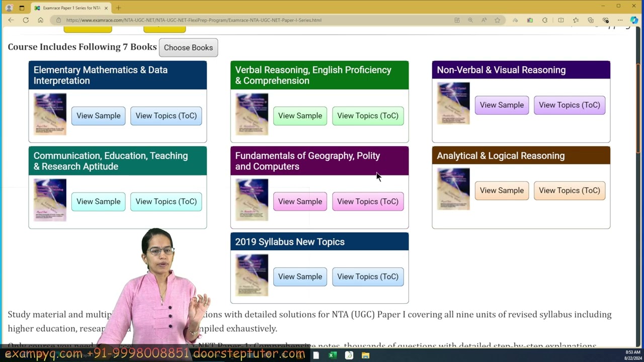View Sample for Non-Verbal & Visual Reasoning
This screenshot has height=362, width=644.
[502, 105]
